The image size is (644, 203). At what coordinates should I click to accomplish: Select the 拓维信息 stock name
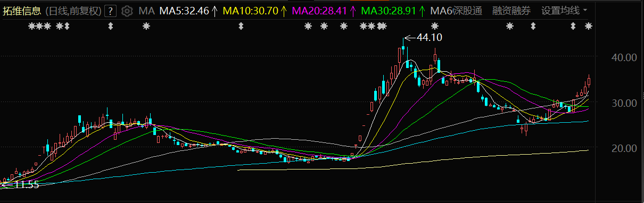point(22,11)
